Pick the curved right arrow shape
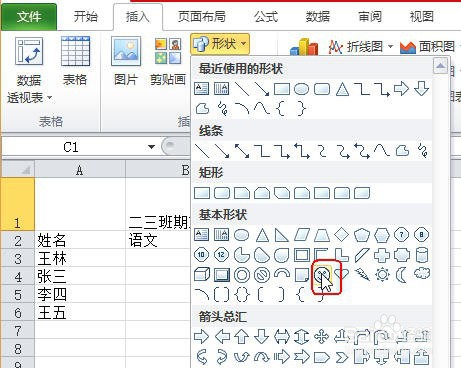 (202, 357)
